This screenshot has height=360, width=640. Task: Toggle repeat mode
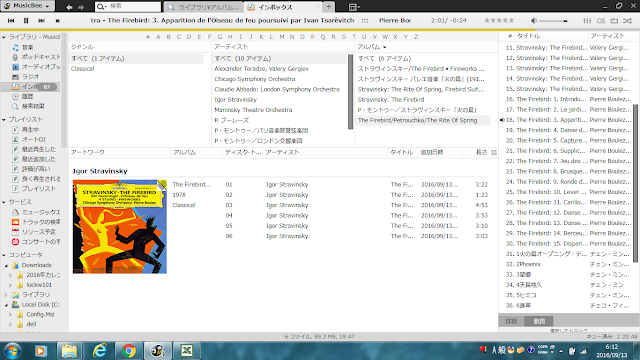614,20
